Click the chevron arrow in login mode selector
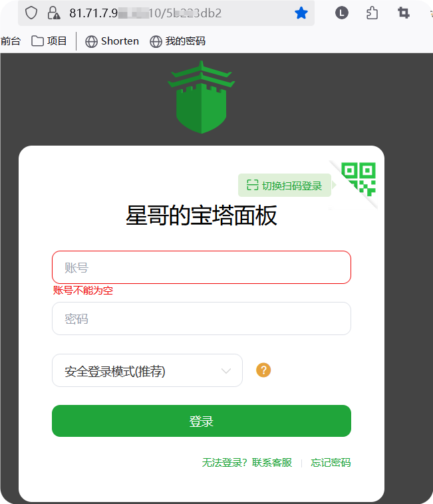Screen dimensions: 433x504 [x=226, y=371]
